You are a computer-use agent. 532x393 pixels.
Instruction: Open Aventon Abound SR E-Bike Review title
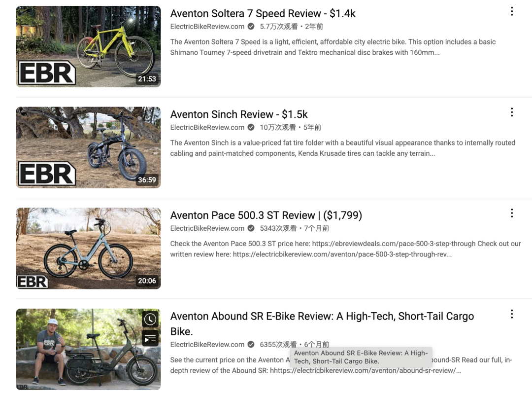(x=322, y=323)
